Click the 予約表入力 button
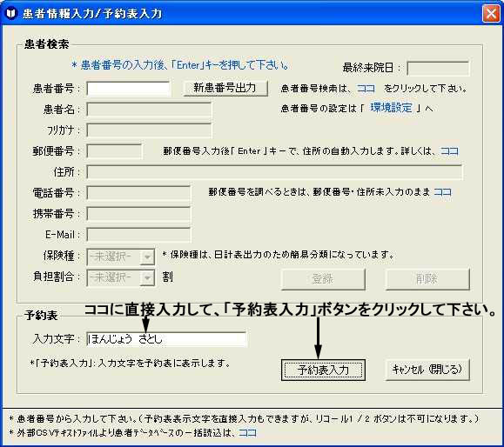This screenshot has width=504, height=447. tap(323, 370)
